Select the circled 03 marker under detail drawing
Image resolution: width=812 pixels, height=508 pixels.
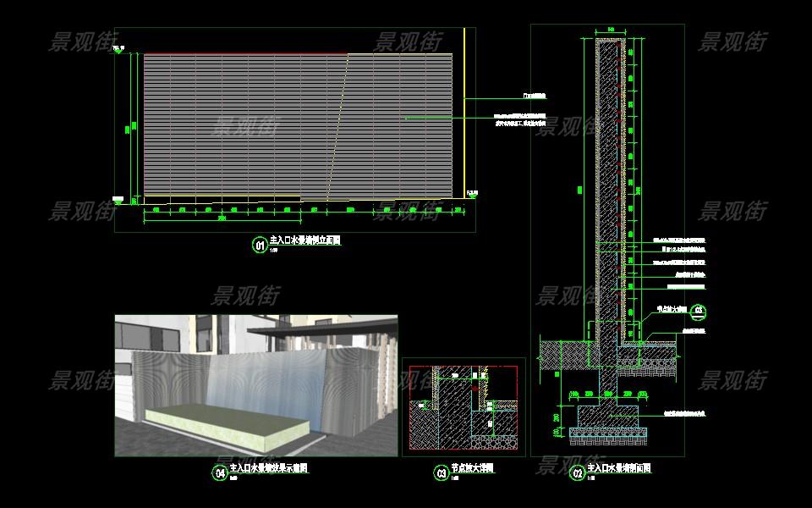(441, 473)
